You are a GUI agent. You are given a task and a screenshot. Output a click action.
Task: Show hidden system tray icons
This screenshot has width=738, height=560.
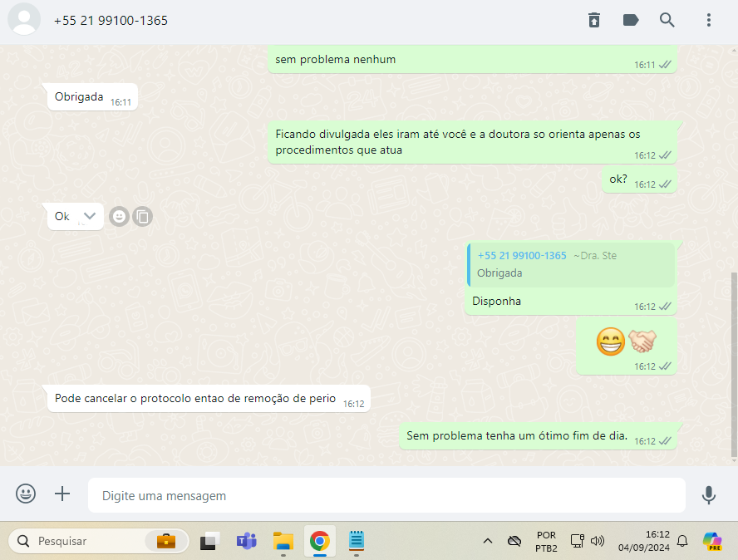[488, 541]
